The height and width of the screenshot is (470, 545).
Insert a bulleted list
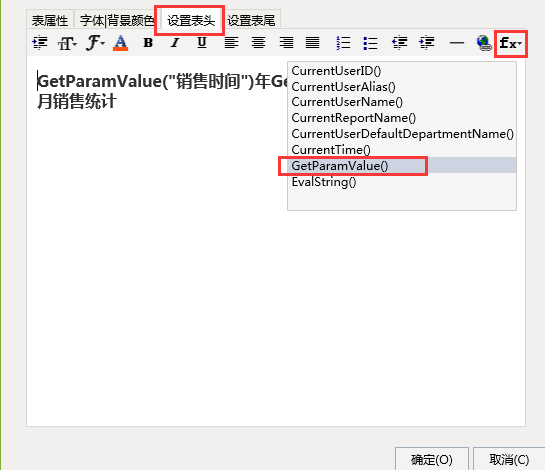pos(370,43)
